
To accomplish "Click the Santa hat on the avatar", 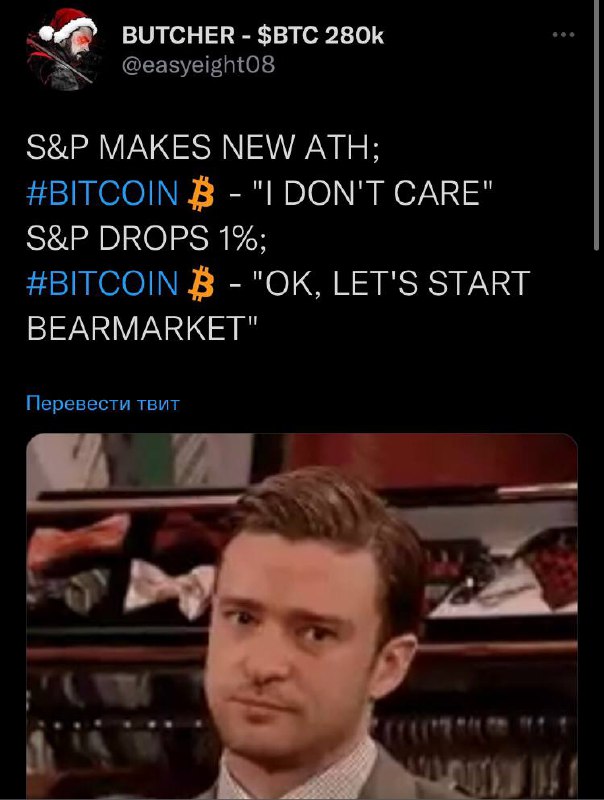I will 67,24.
